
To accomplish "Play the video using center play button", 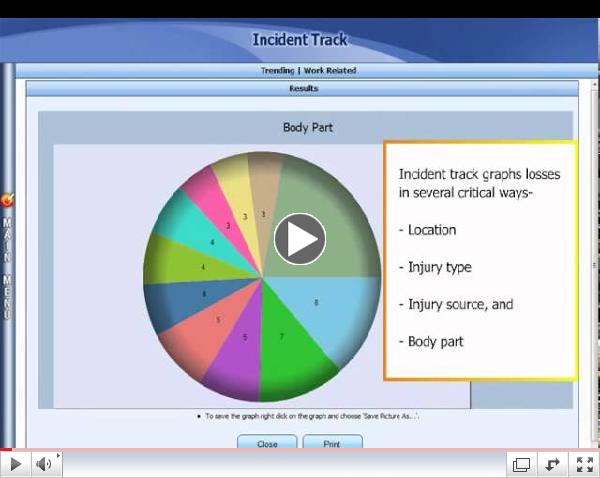I will coord(300,239).
